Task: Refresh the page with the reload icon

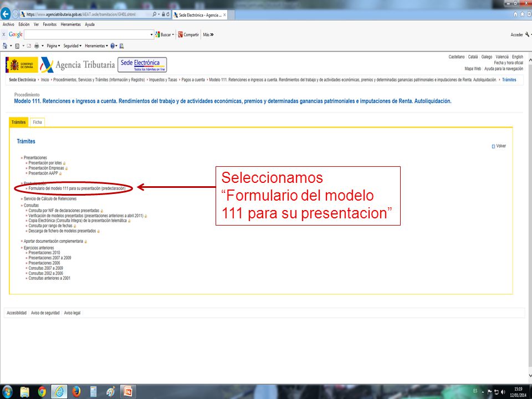Action: click(167, 14)
